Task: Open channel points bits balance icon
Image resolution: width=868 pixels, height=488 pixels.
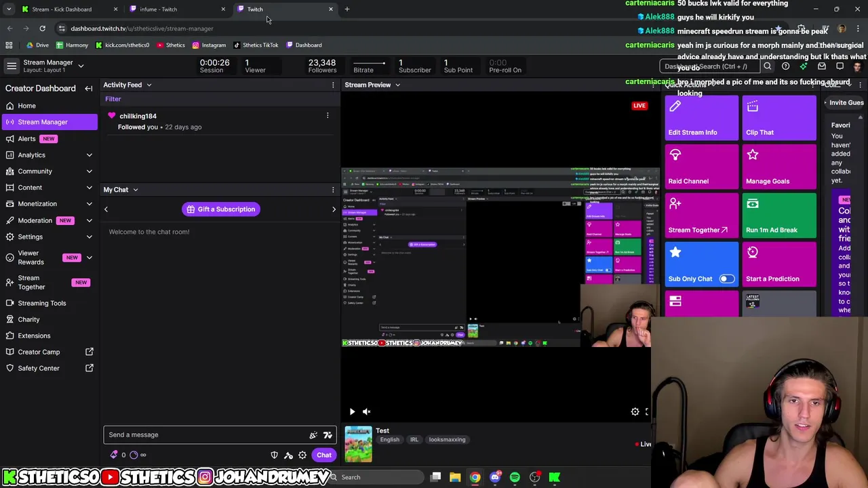Action: tap(114, 455)
